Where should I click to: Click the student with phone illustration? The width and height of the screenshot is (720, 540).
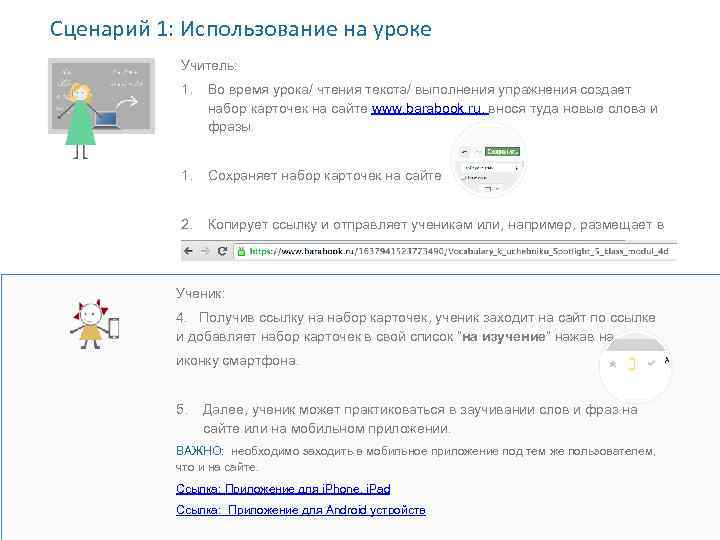[x=95, y=324]
